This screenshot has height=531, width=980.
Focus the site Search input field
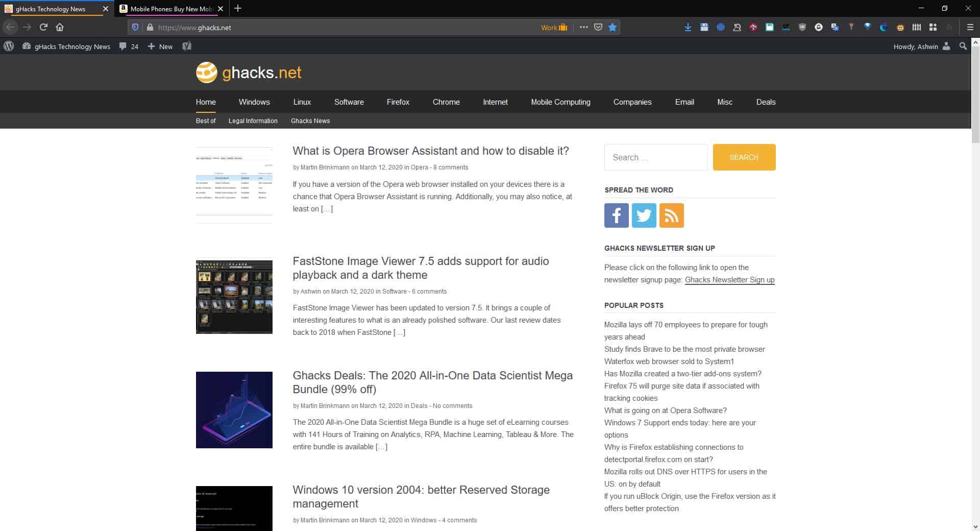[656, 157]
